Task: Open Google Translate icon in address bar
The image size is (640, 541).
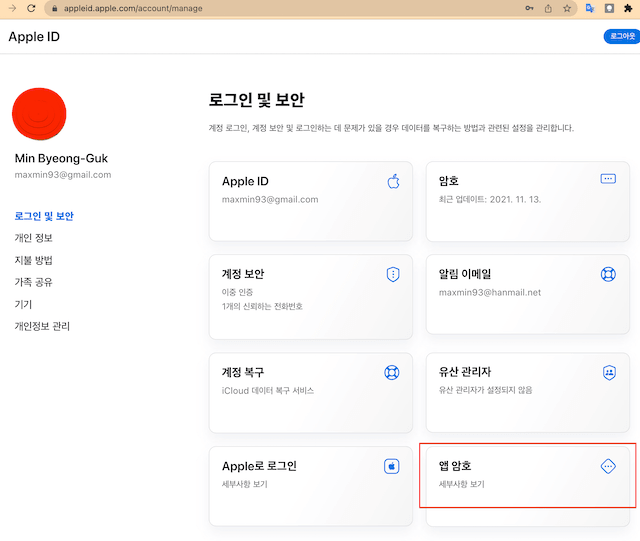Action: coord(590,8)
